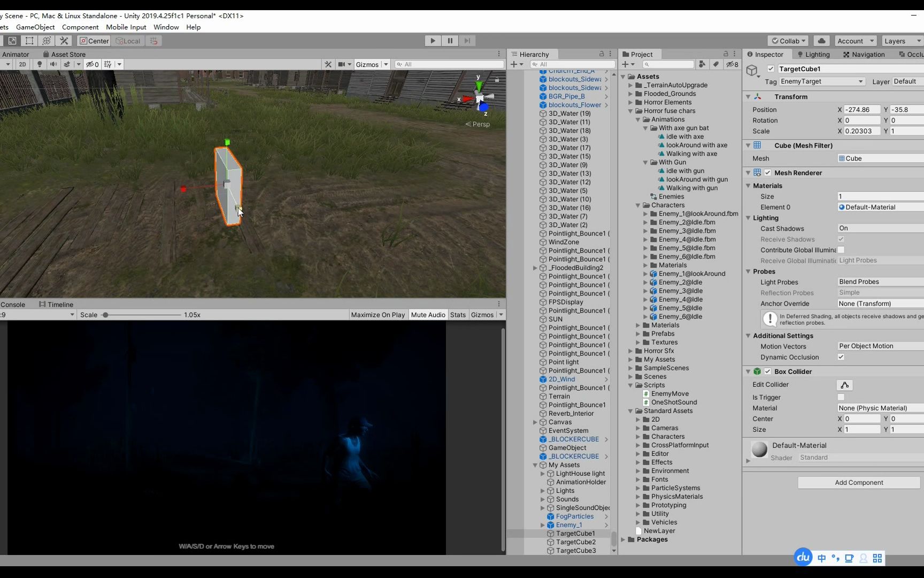
Task: Disable the Dynamic Occlusion checkbox
Action: 840,357
